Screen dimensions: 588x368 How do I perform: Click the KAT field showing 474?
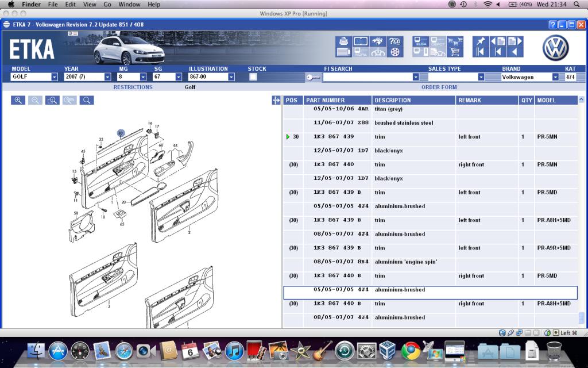coord(570,77)
